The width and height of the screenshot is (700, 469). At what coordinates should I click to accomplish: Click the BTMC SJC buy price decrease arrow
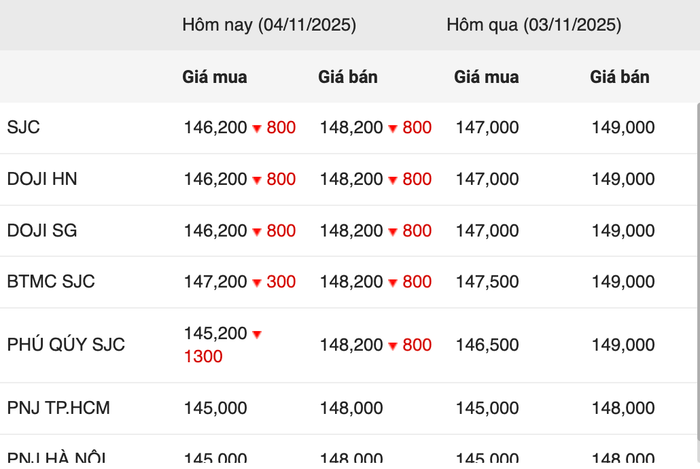click(x=257, y=283)
